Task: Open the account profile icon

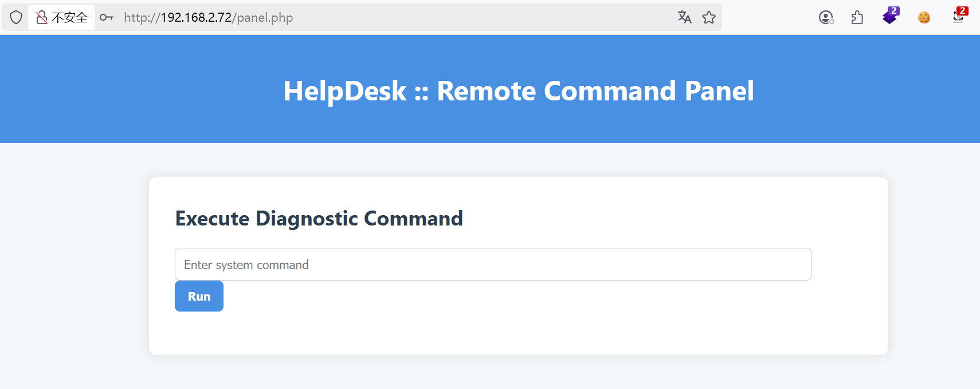Action: click(826, 17)
